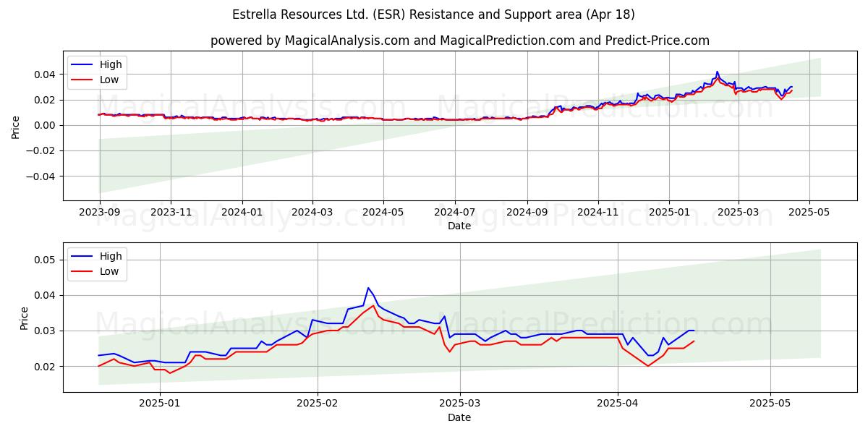
Task: Click the '0.02' price tick on the lower chart
Action: tap(46, 367)
